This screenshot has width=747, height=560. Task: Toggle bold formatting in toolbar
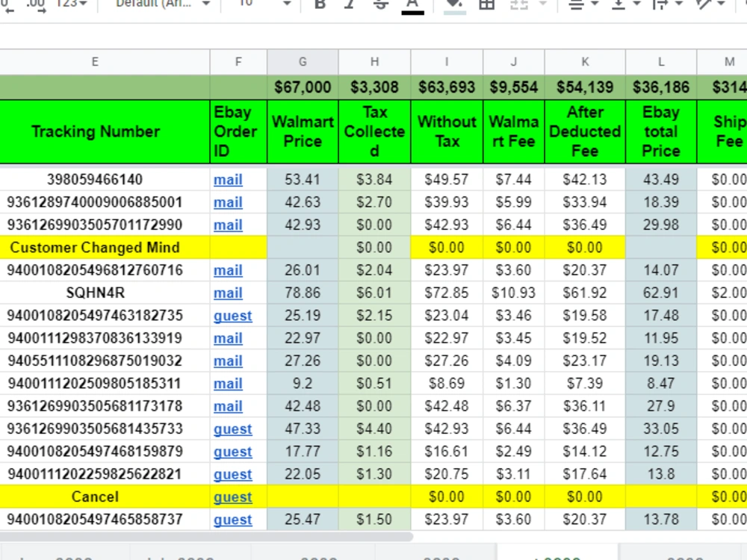(x=320, y=4)
